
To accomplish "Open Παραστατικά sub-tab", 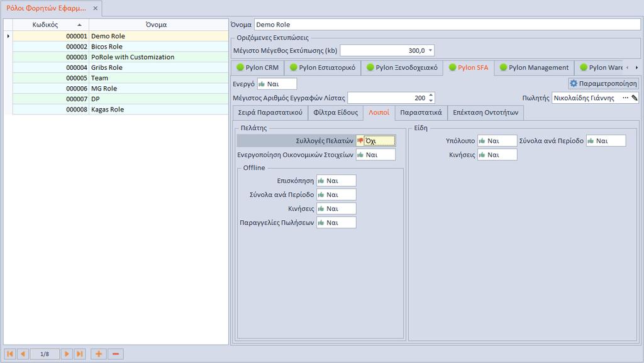I will tap(421, 112).
